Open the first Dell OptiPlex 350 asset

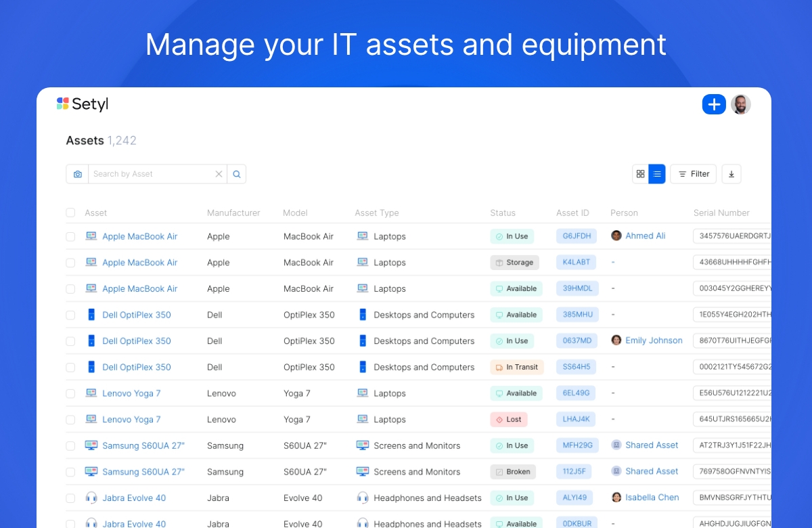[137, 315]
